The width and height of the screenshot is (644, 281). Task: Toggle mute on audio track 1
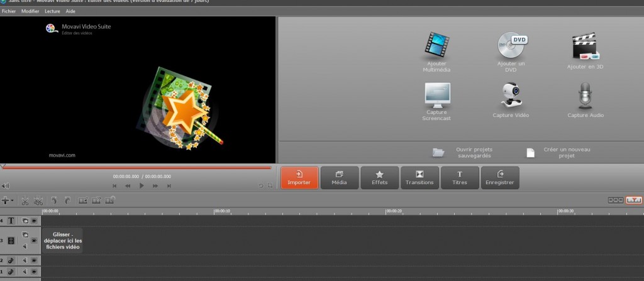(25, 272)
